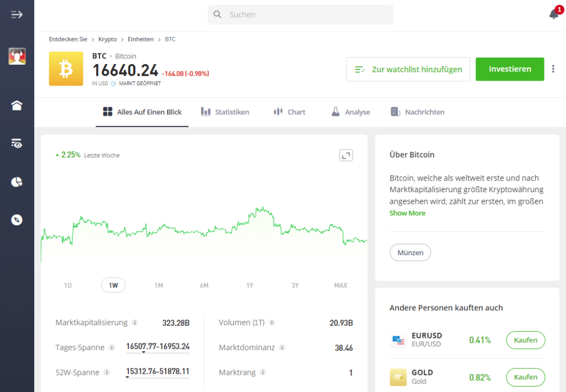
Task: Click the Münzen tag button
Action: [x=410, y=252]
